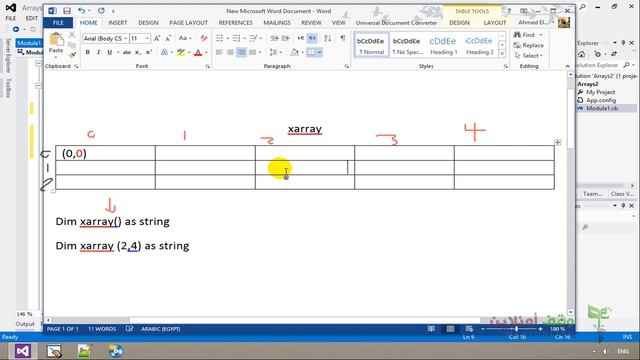
Task: Click the Shrink Font icon
Action: tap(168, 38)
